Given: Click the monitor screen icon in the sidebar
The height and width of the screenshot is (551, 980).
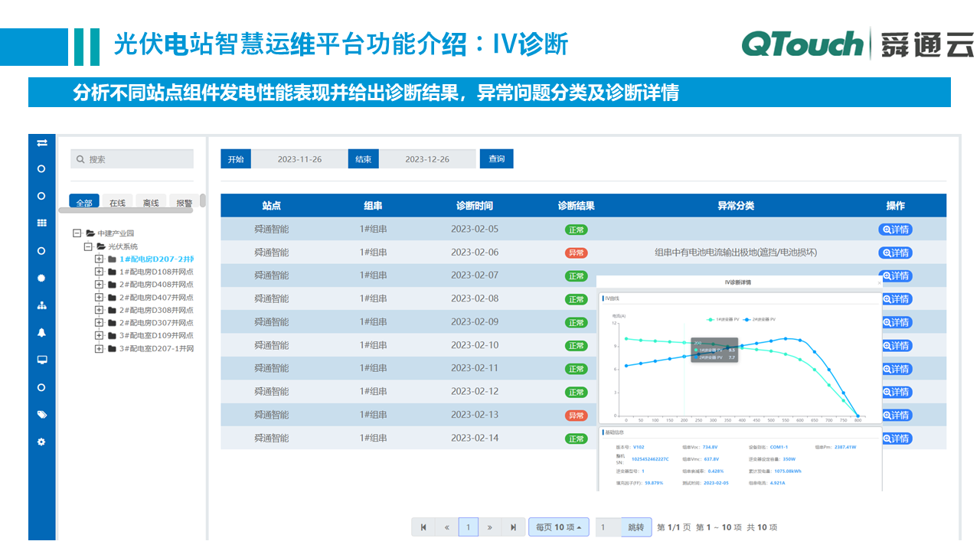Looking at the screenshot, I should click(x=41, y=358).
